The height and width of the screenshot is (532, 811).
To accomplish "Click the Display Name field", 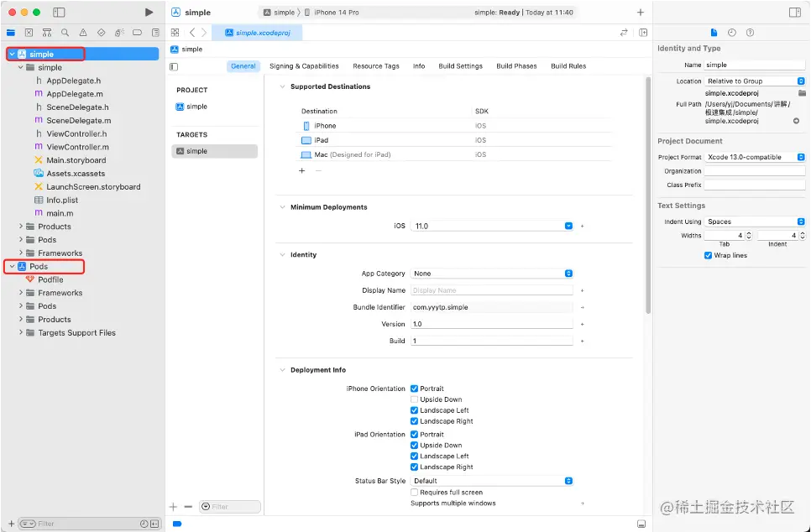I will click(492, 290).
